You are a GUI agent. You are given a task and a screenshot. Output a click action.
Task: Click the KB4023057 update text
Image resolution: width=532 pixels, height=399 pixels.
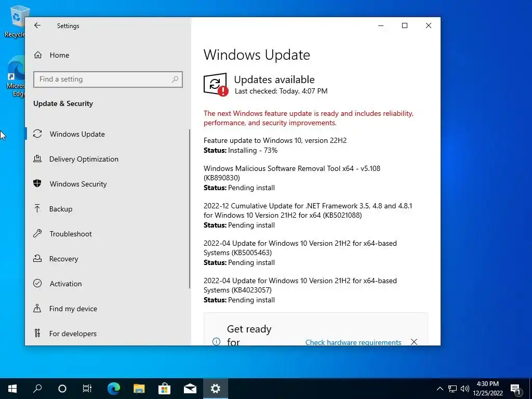[x=300, y=285]
